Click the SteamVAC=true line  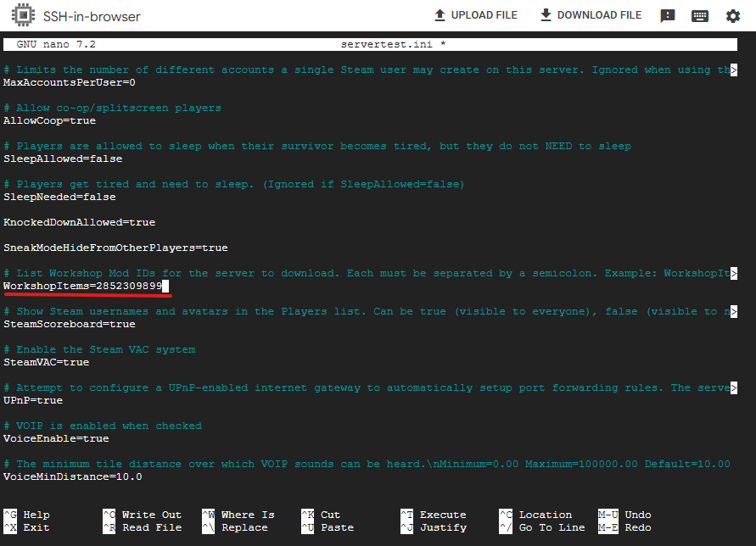coord(47,362)
